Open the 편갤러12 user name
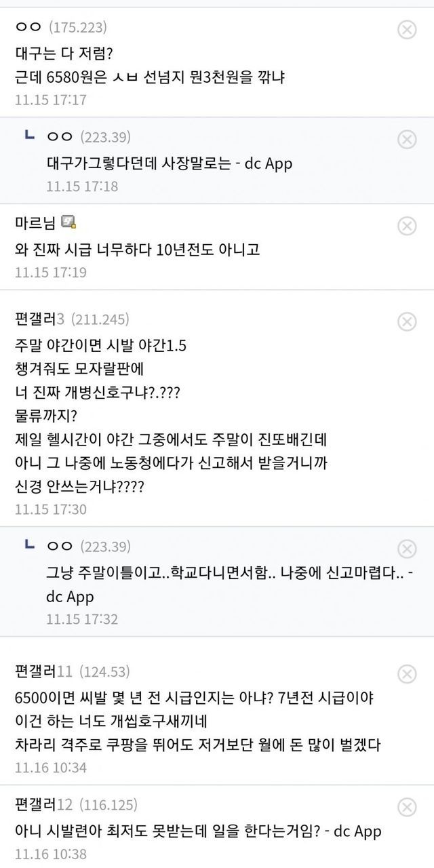 [x=43, y=805]
